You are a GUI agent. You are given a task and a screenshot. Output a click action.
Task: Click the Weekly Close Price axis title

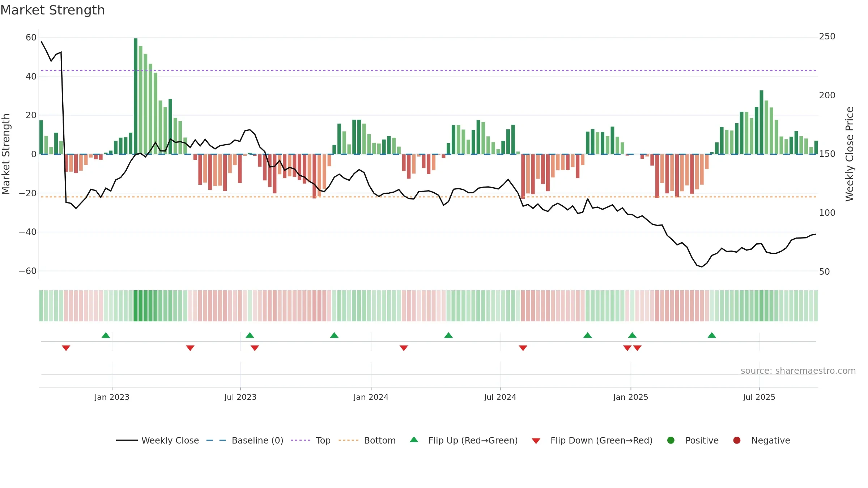[850, 154]
